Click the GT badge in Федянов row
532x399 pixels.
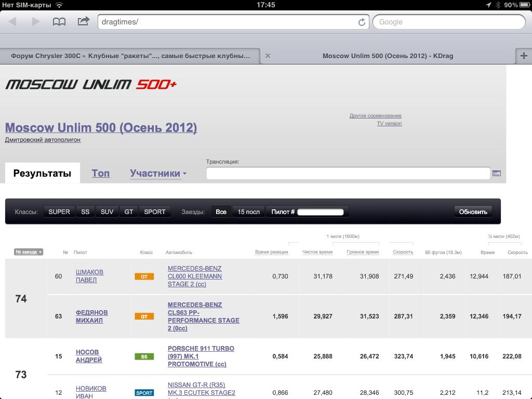coord(144,316)
